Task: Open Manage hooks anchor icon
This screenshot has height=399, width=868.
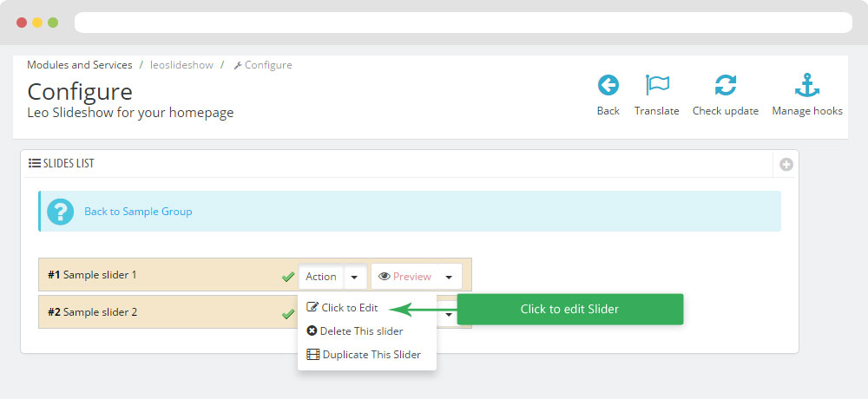Action: 806,86
